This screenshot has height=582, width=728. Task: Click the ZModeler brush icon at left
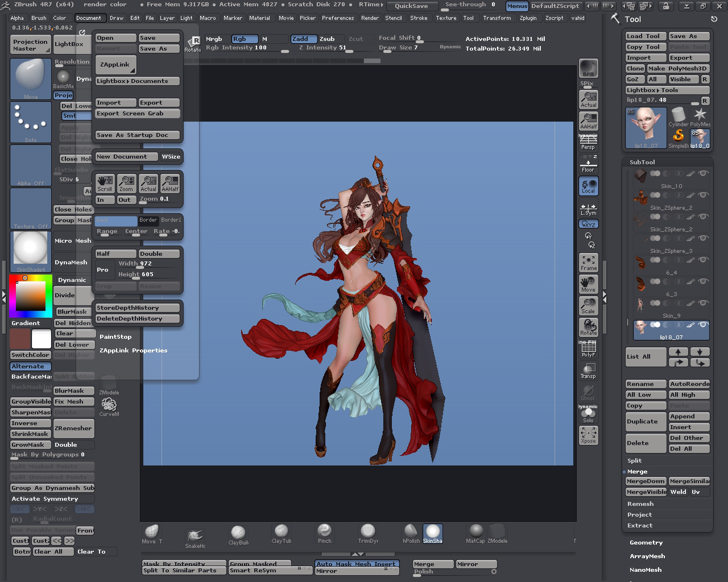pos(109,385)
